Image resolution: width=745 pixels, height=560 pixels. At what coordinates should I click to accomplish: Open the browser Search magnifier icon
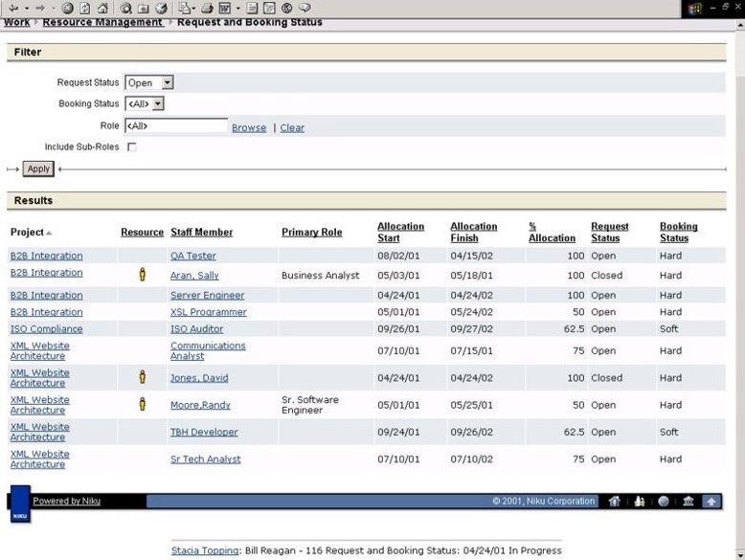[x=125, y=8]
